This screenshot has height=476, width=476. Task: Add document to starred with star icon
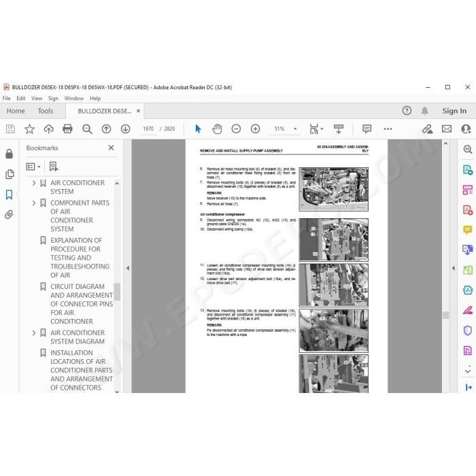point(29,129)
